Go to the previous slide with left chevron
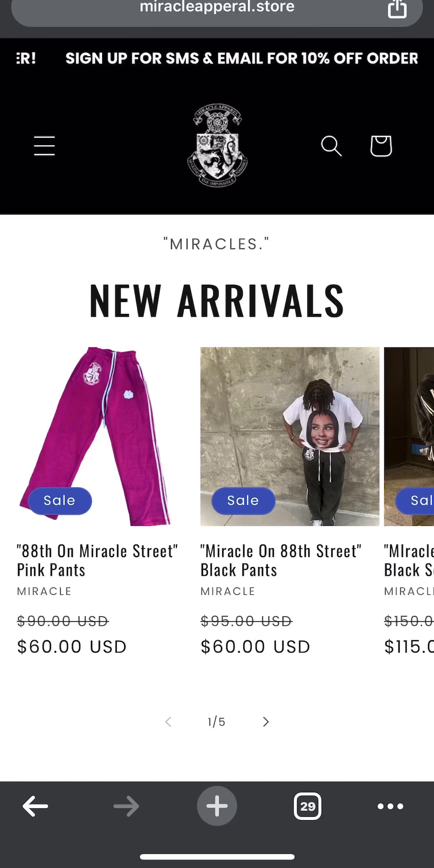The image size is (434, 868). (168, 722)
